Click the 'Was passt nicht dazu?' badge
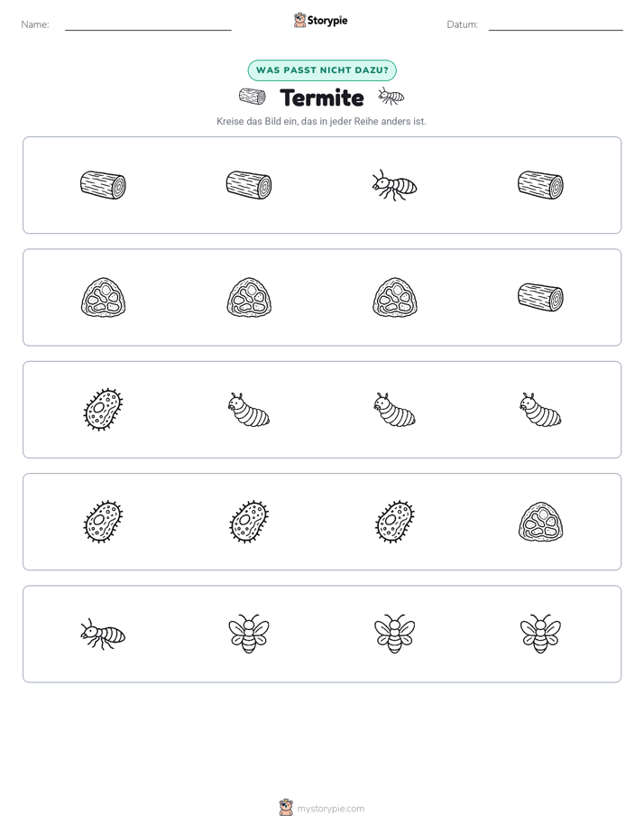This screenshot has width=644, height=834. coord(322,70)
